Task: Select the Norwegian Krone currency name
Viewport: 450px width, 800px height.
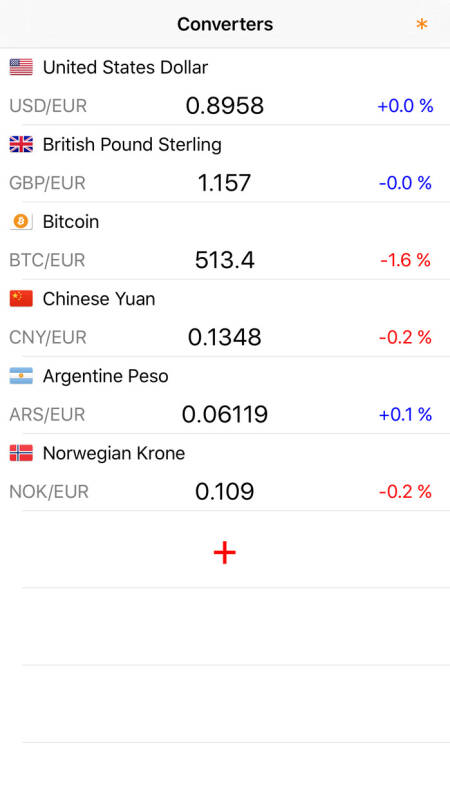Action: click(x=114, y=453)
